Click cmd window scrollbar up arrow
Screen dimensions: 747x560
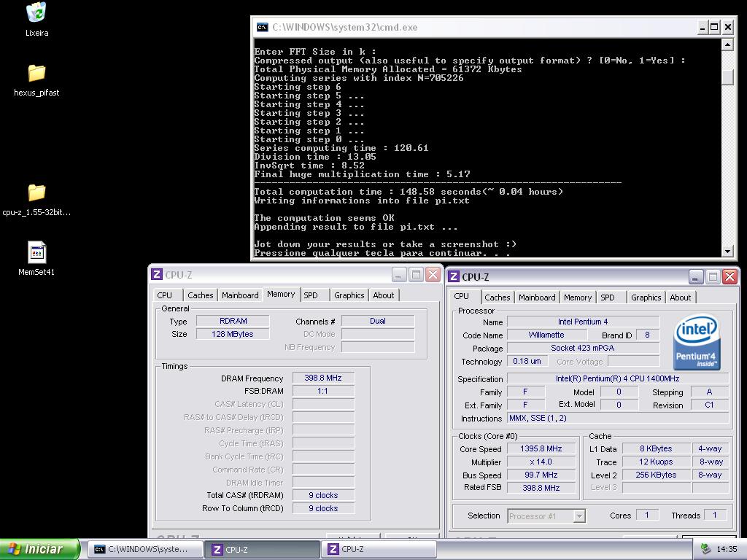[x=727, y=44]
